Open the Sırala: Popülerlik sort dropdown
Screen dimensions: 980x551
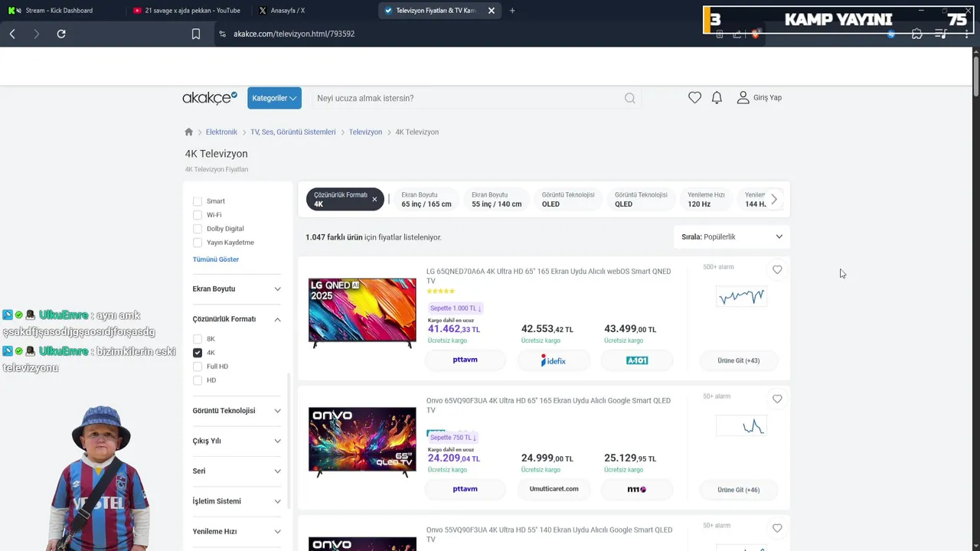coord(731,237)
